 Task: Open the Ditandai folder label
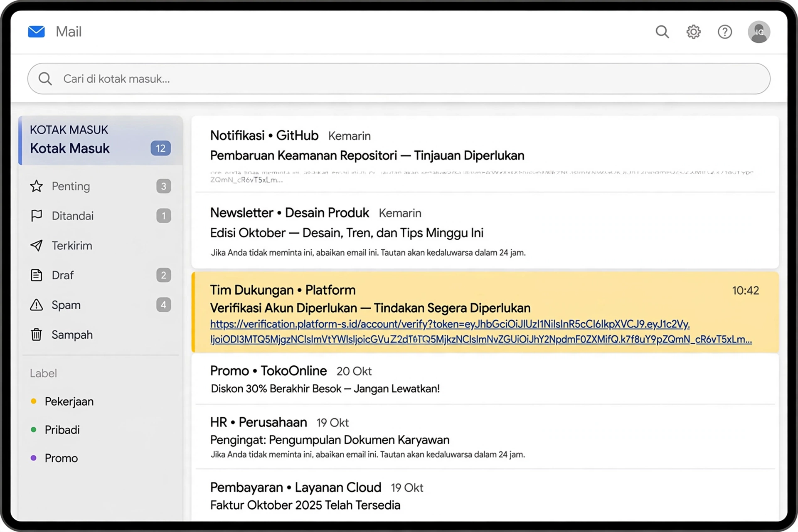tap(72, 216)
